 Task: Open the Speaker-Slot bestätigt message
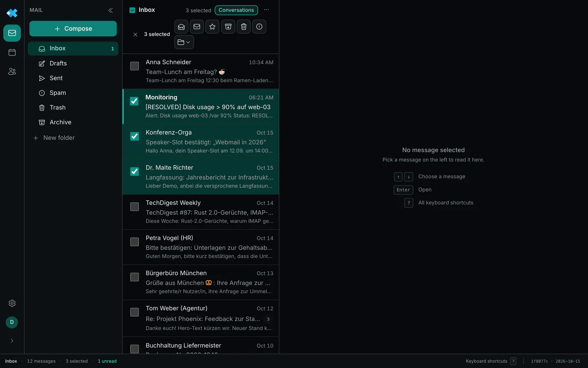[x=200, y=142]
